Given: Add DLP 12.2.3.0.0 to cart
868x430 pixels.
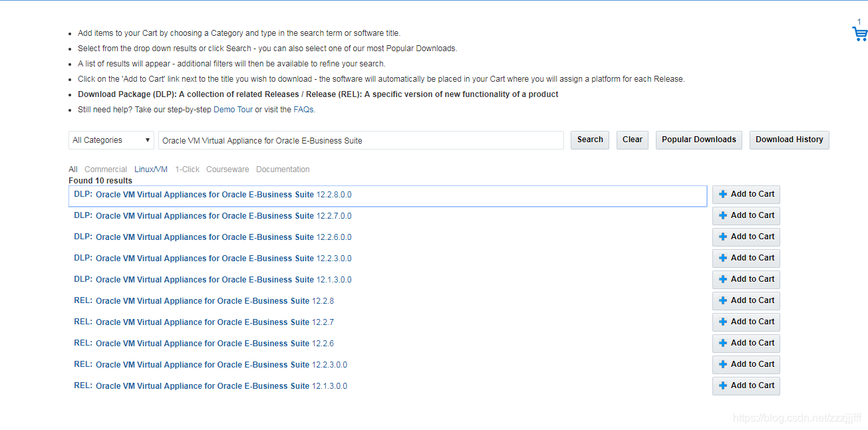Looking at the screenshot, I should [x=746, y=259].
